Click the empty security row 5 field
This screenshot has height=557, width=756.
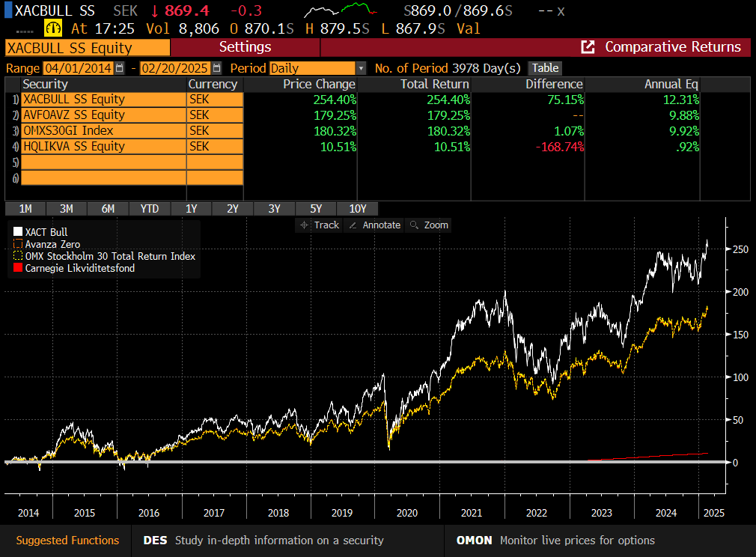103,162
